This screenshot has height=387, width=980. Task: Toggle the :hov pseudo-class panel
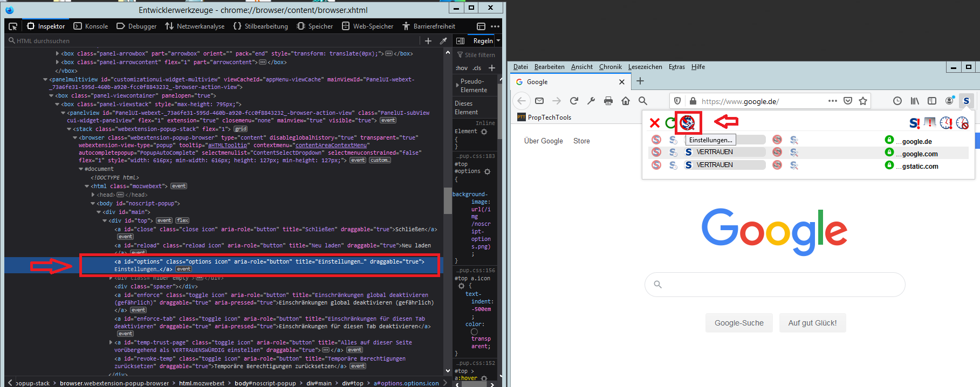pos(461,68)
